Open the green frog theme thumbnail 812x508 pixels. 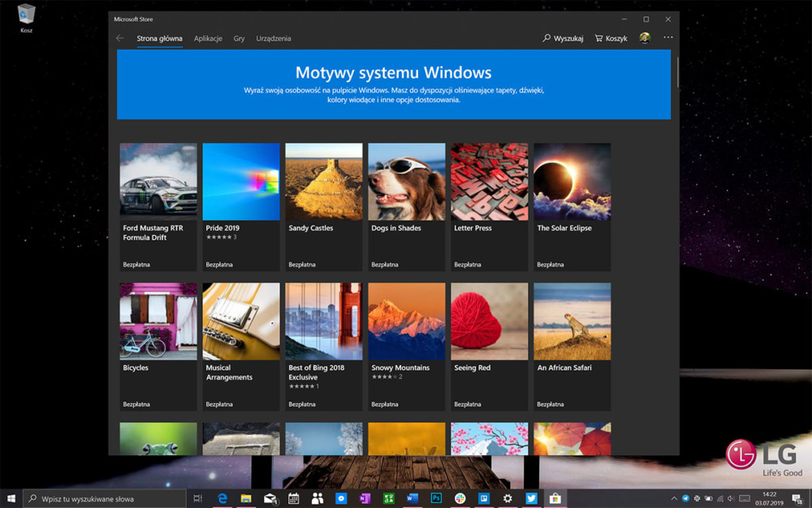pyautogui.click(x=158, y=439)
